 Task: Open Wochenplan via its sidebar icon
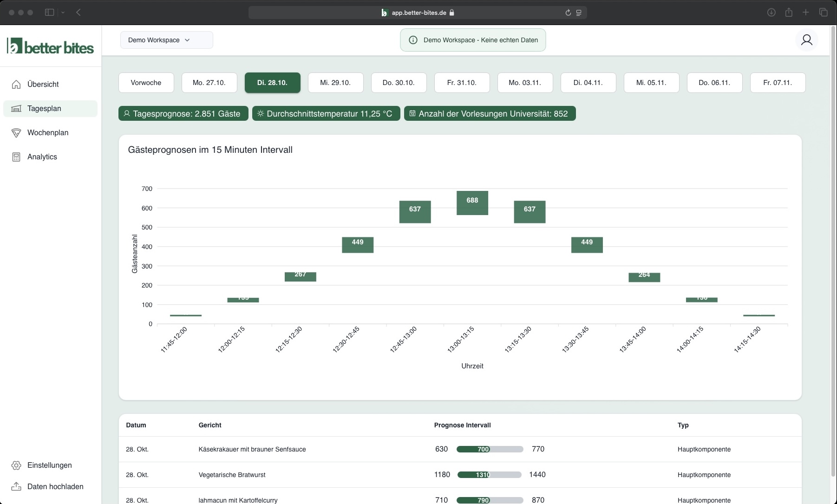[16, 132]
